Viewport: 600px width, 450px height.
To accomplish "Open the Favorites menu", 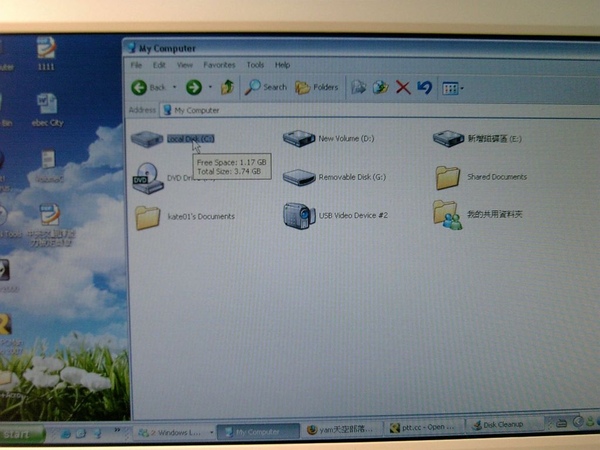I will point(219,65).
